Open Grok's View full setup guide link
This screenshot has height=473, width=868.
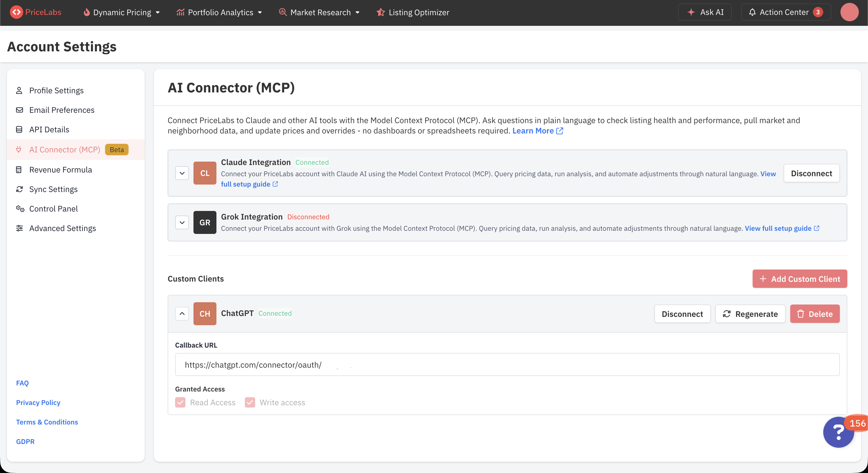coord(782,228)
